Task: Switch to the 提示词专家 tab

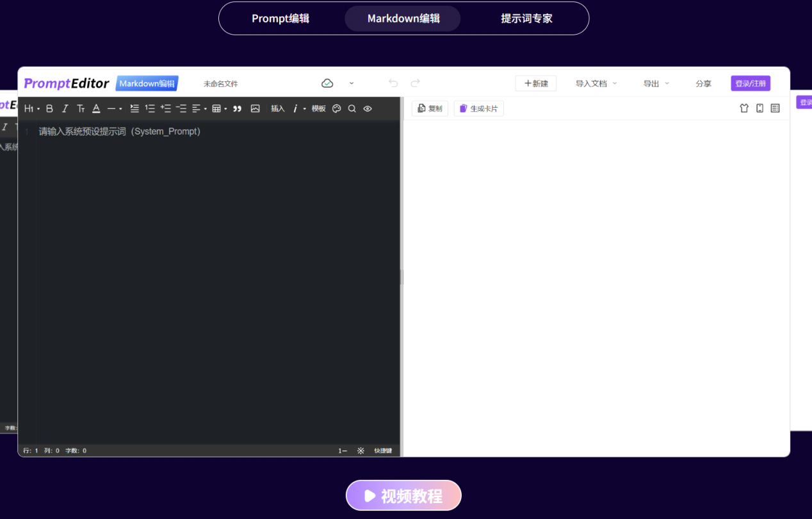Action: coord(526,19)
